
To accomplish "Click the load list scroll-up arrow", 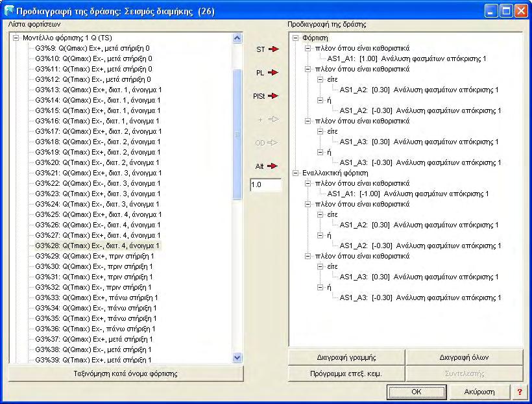I will 237,38.
